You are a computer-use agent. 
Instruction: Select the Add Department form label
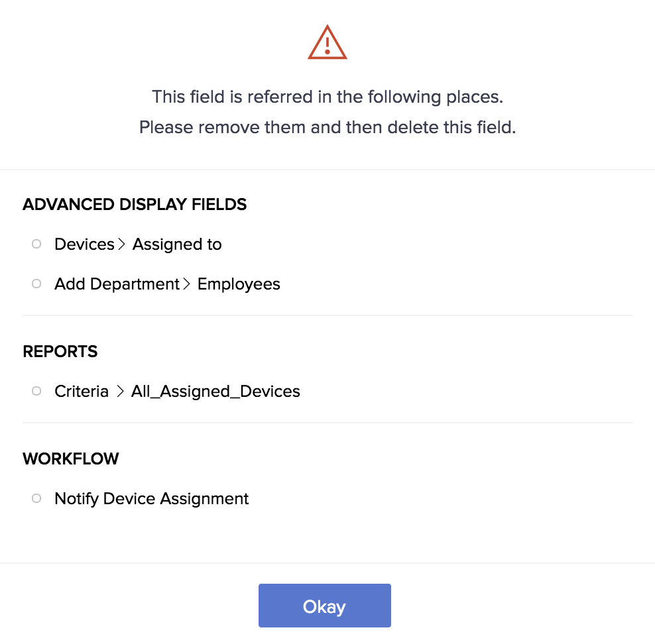pyautogui.click(x=117, y=284)
